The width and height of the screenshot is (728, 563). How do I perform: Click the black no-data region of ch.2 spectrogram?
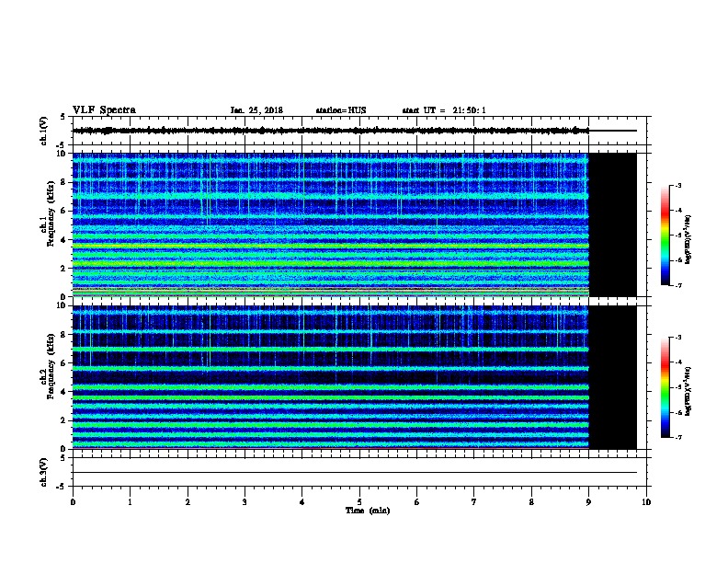tap(613, 377)
